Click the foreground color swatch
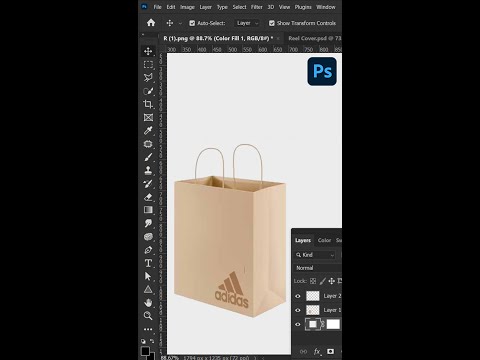Image resolution: width=480 pixels, height=360 pixels. [145, 351]
